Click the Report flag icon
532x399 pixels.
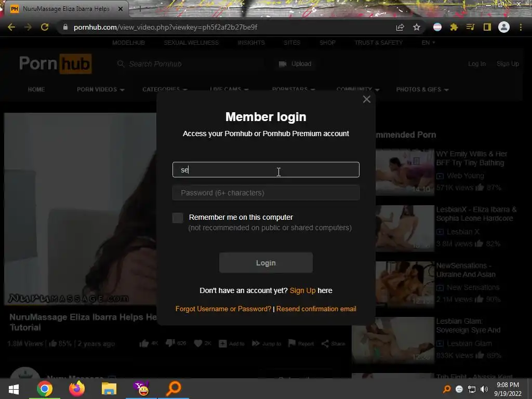[292, 343]
